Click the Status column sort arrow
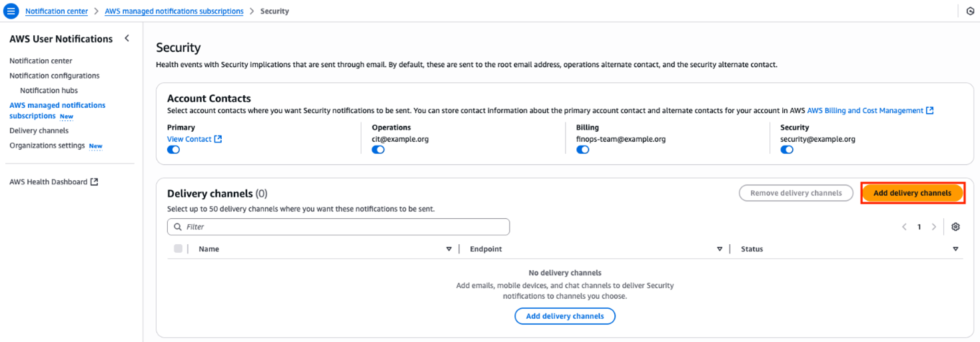This screenshot has width=980, height=342. point(955,249)
